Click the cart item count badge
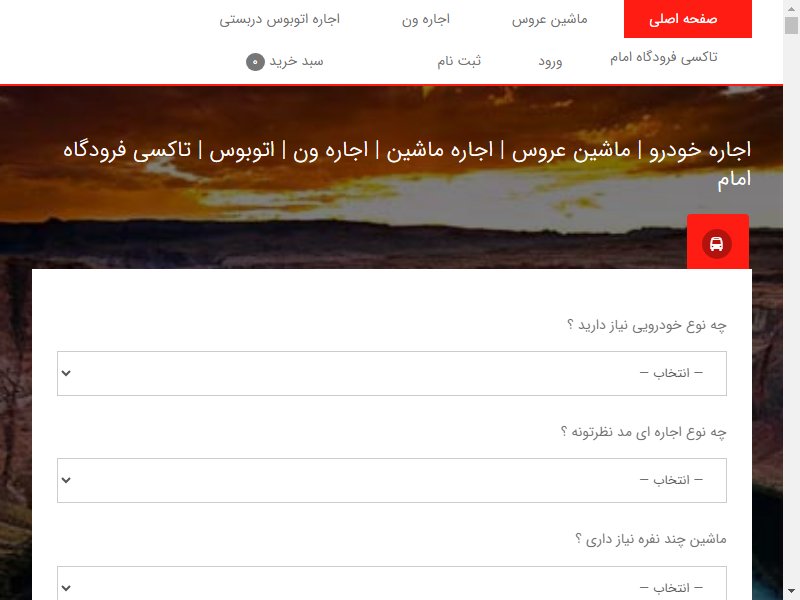The image size is (800, 600). [255, 62]
